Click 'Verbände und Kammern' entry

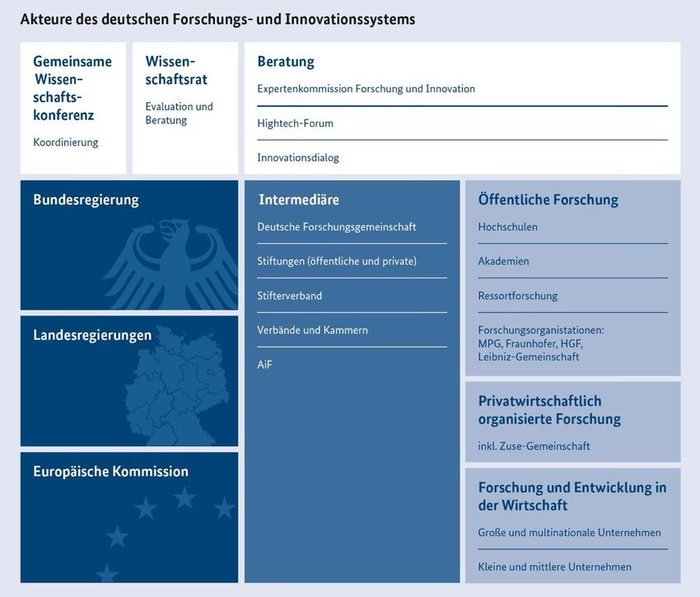312,330
